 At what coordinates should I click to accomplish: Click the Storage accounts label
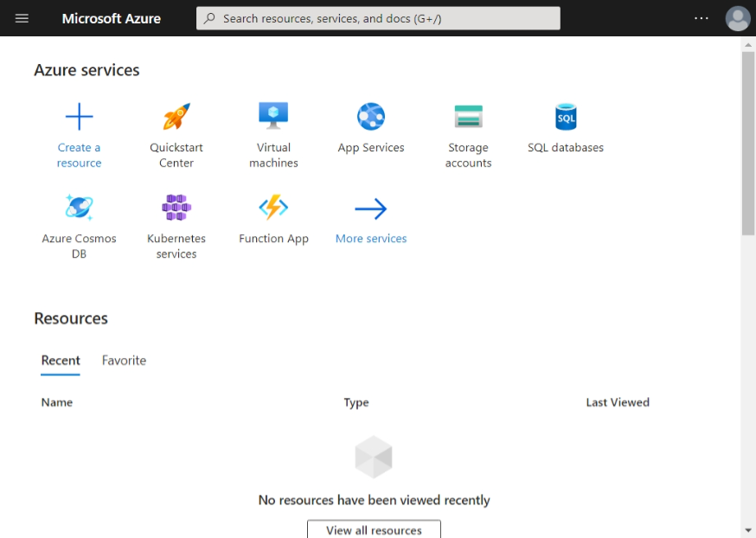468,155
